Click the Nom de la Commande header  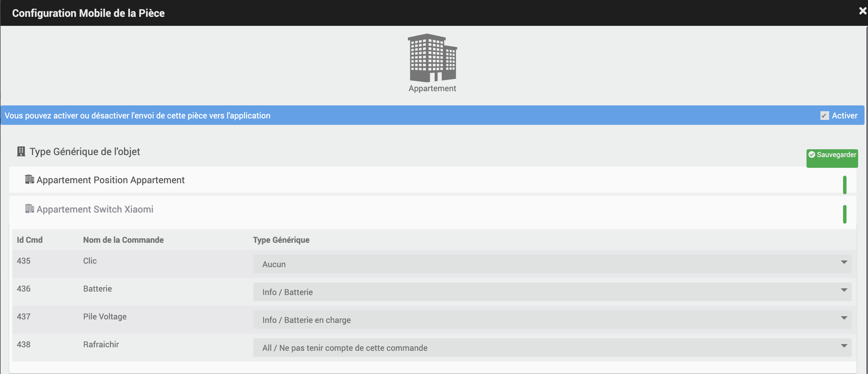click(x=123, y=240)
